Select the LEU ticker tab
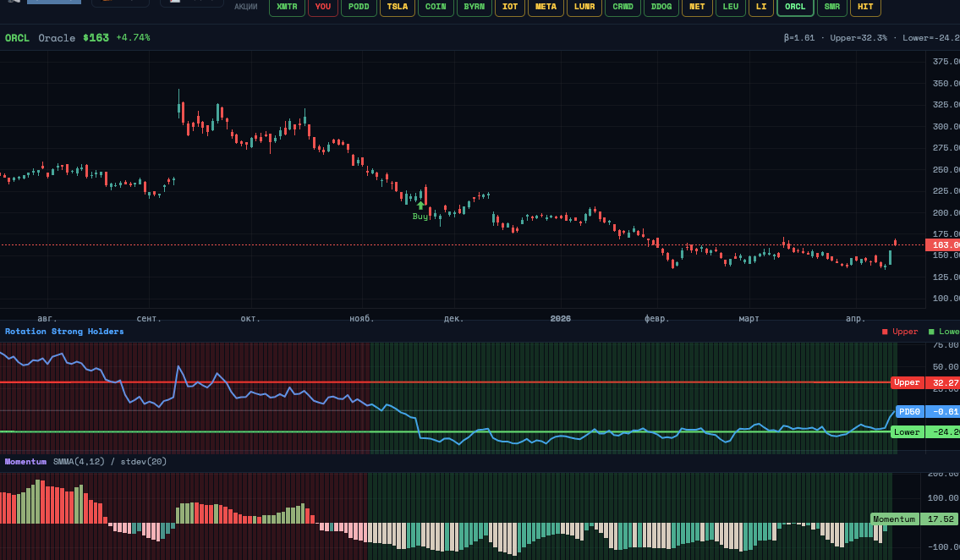960x560 pixels. [731, 7]
